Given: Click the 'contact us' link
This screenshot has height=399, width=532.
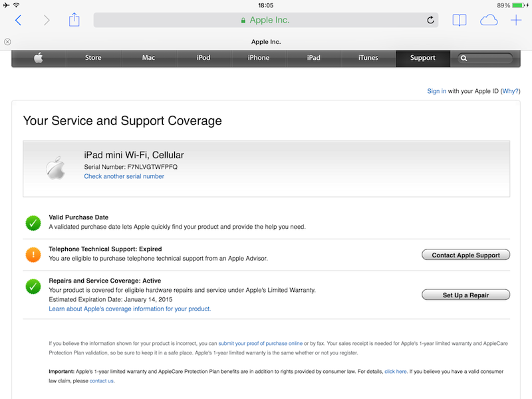Looking at the screenshot, I should pyautogui.click(x=102, y=381).
